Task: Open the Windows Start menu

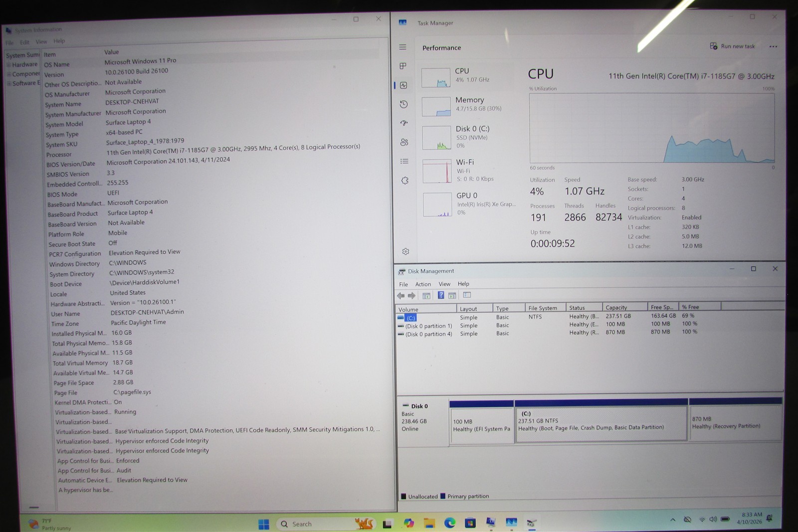Action: (264, 524)
